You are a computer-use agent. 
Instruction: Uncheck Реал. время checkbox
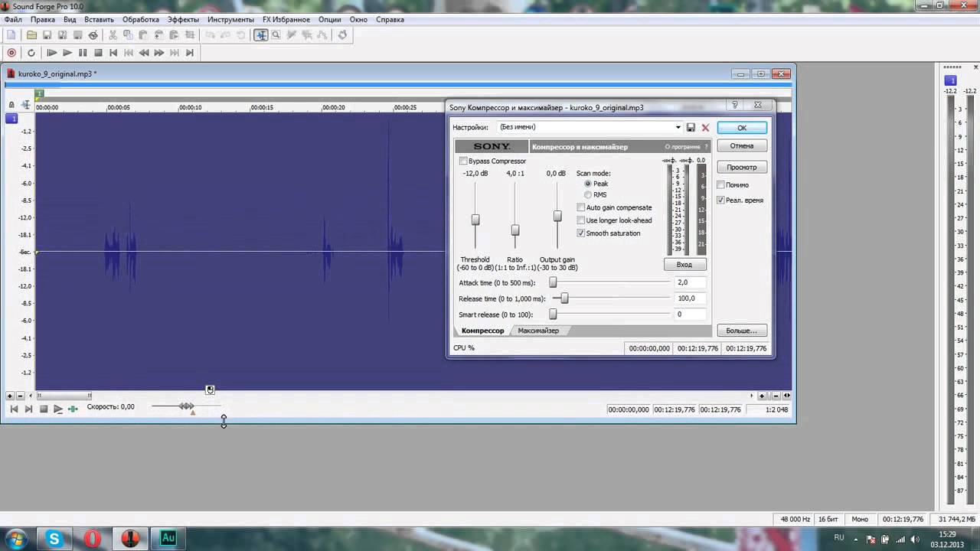pos(720,201)
